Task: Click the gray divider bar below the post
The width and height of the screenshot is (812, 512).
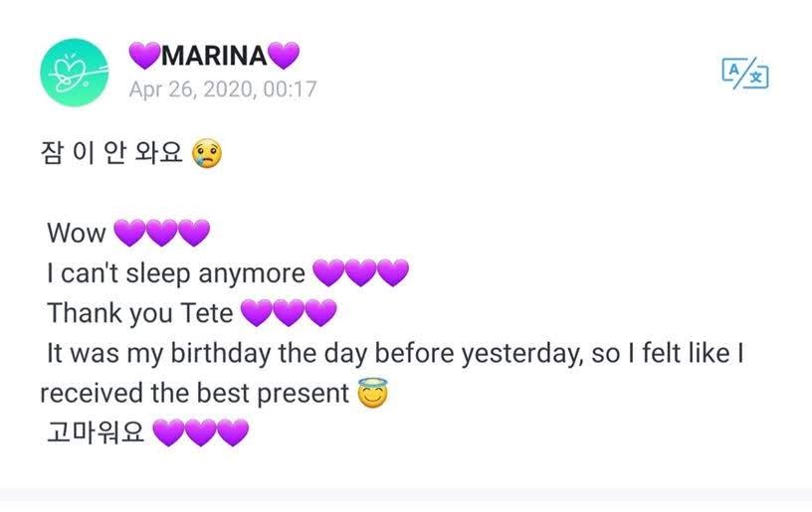Action: tap(406, 495)
